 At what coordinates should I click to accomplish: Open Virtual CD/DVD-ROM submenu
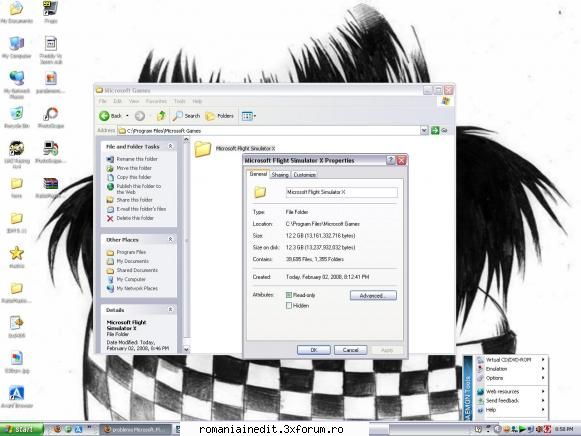tap(511, 360)
